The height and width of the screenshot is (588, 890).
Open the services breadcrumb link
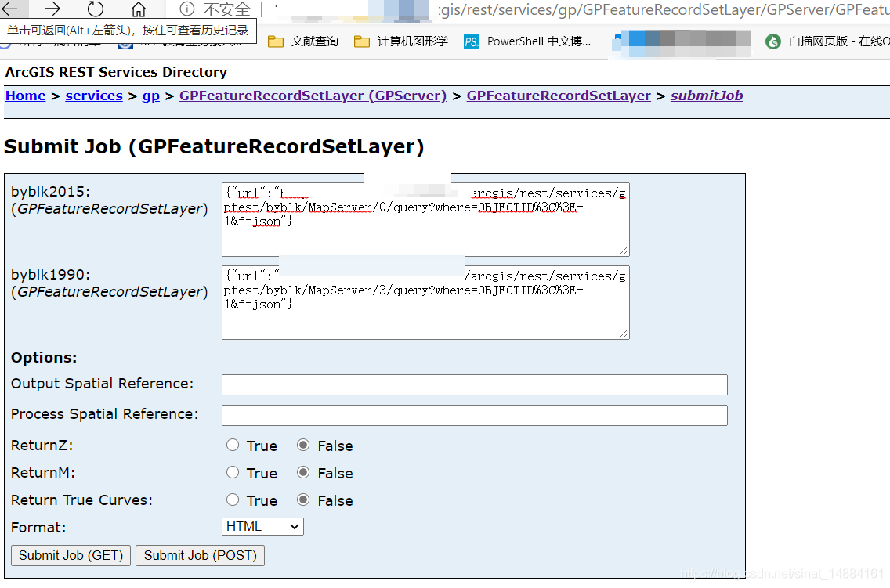[x=94, y=96]
